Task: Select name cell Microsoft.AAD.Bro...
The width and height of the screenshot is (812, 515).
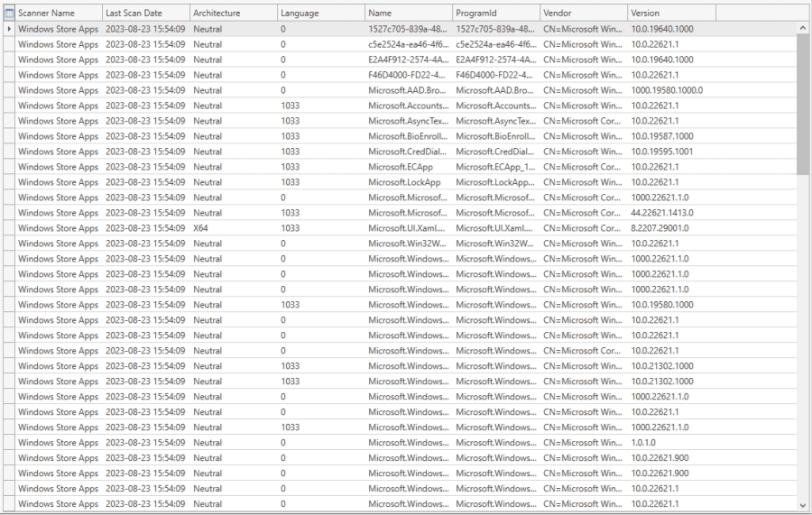Action: [408, 90]
